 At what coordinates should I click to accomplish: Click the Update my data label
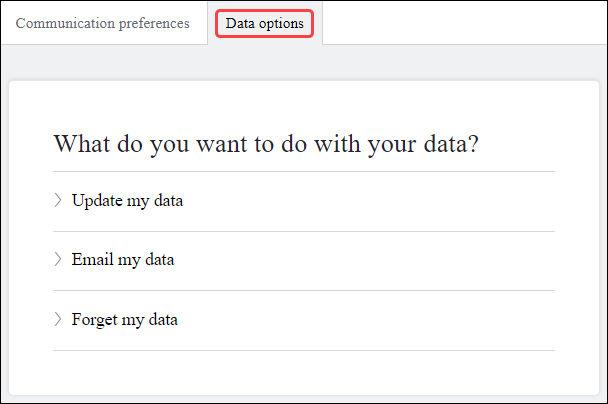[127, 200]
